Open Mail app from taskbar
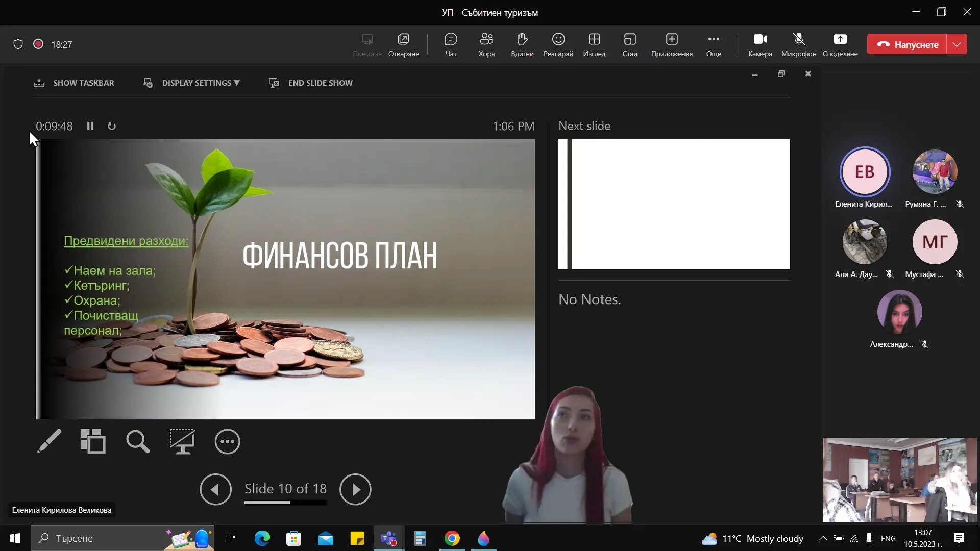Viewport: 980px width, 551px height. (325, 538)
